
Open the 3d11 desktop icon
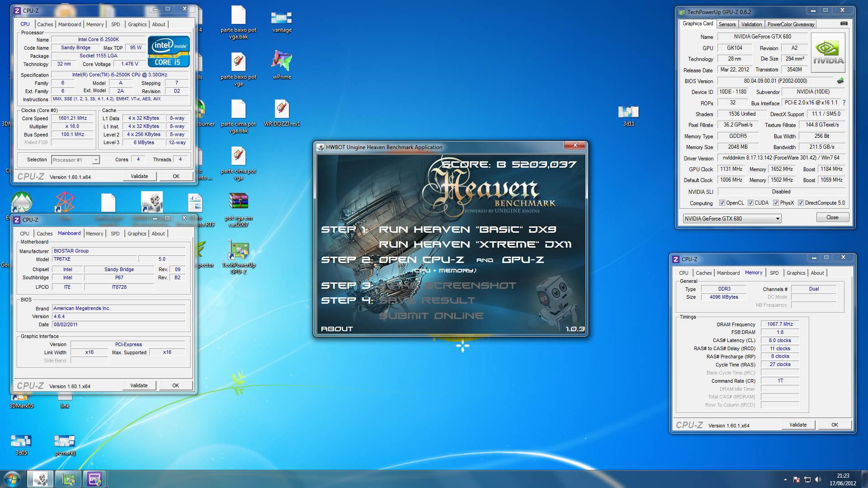(628, 116)
